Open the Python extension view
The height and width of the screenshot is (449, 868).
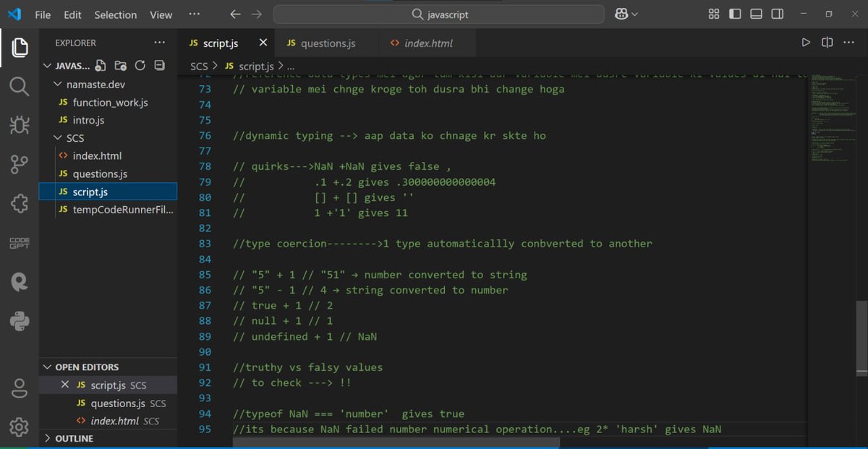pos(20,321)
